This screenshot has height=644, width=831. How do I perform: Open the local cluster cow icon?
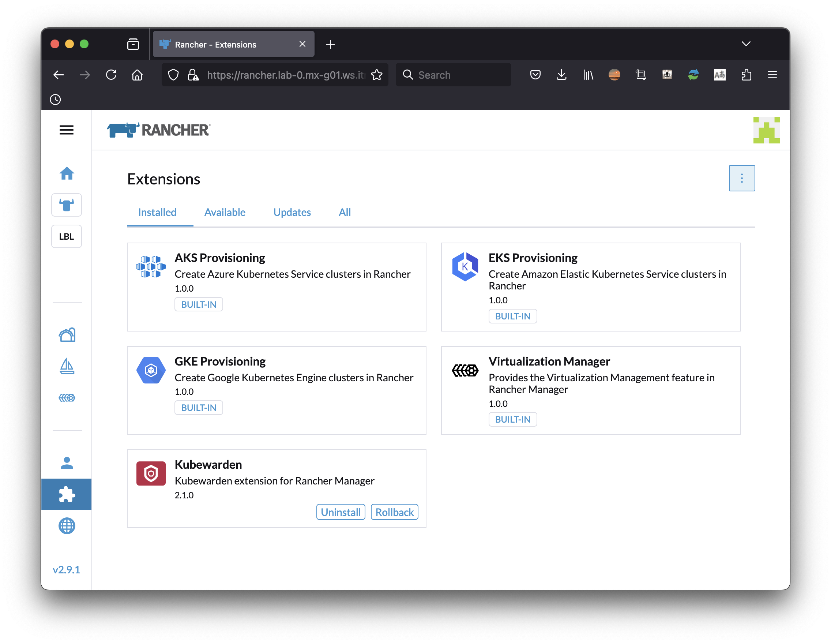[67, 205]
